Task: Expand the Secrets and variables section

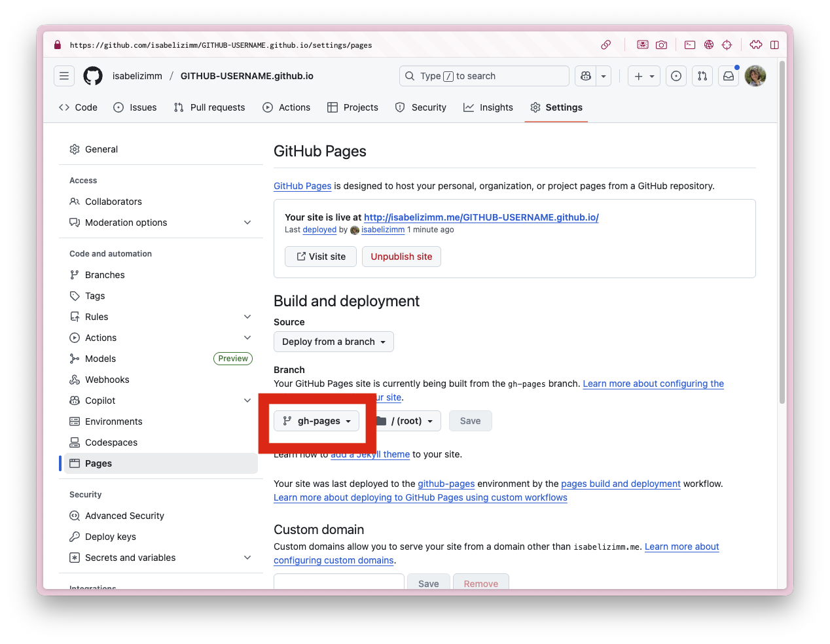Action: (x=247, y=558)
